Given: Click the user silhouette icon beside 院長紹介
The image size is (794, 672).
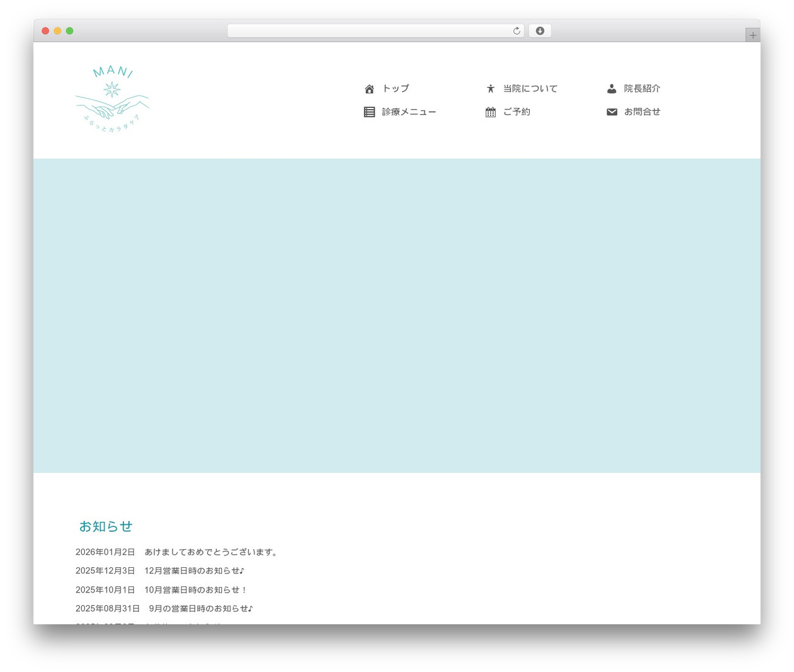Looking at the screenshot, I should [x=612, y=89].
